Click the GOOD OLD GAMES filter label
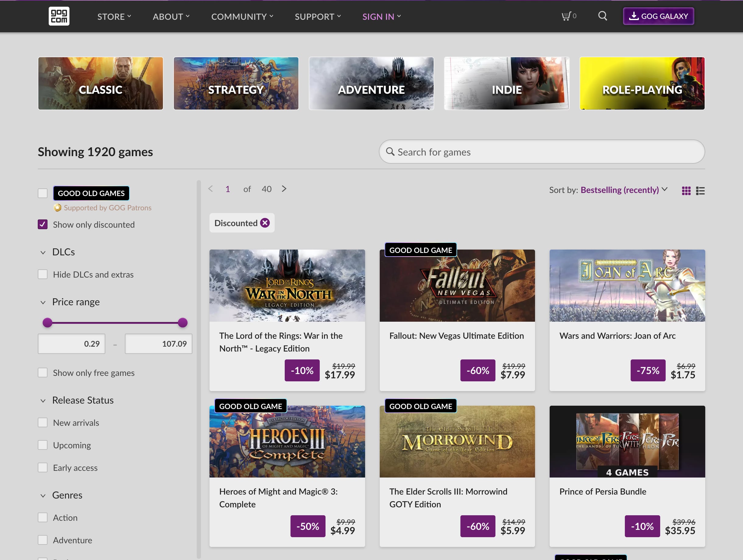The image size is (743, 560). pyautogui.click(x=91, y=193)
